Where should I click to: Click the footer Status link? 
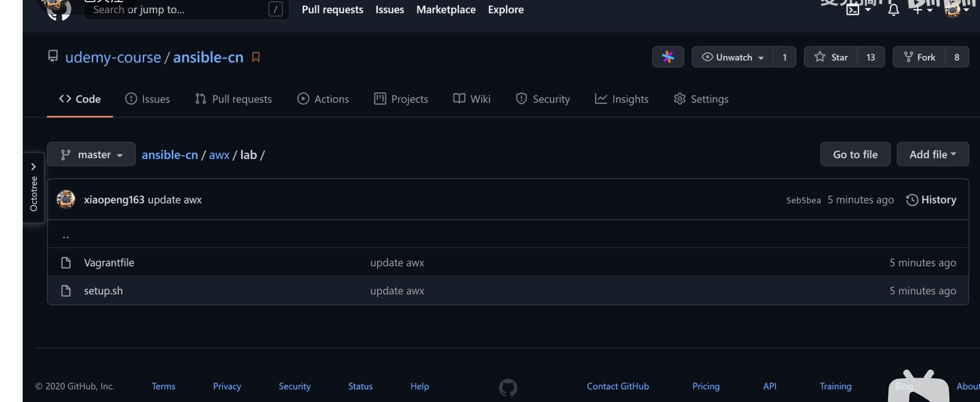tap(360, 386)
